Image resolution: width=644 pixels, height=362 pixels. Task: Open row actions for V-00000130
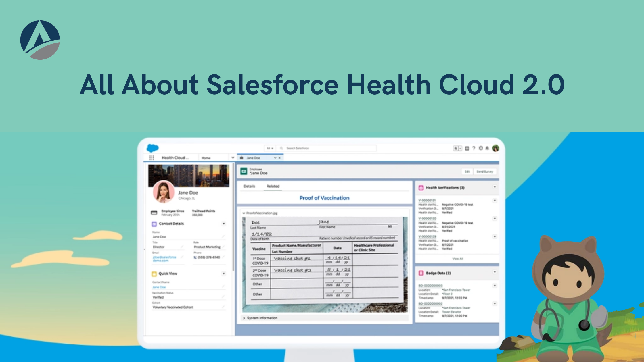point(495,219)
